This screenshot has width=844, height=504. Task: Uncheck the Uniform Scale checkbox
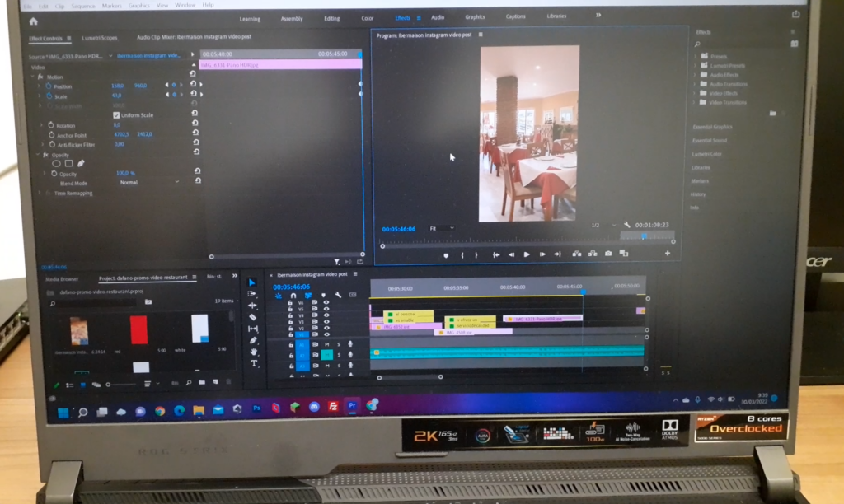(116, 115)
